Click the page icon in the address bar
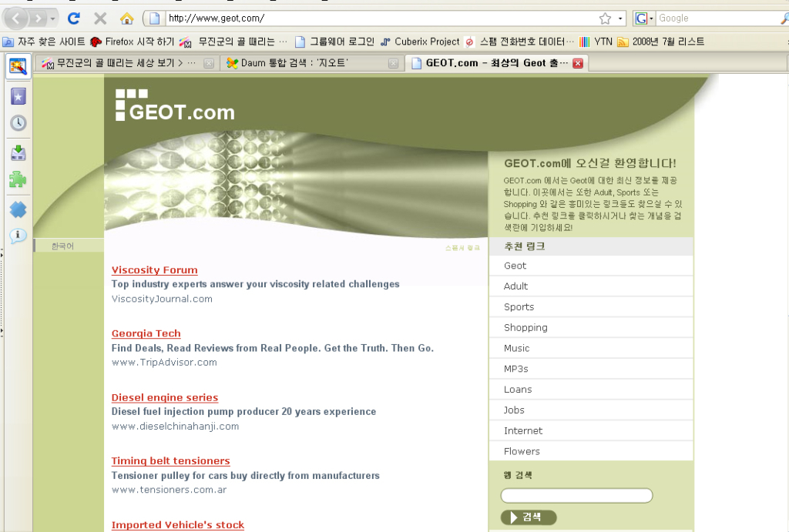 pos(154,18)
